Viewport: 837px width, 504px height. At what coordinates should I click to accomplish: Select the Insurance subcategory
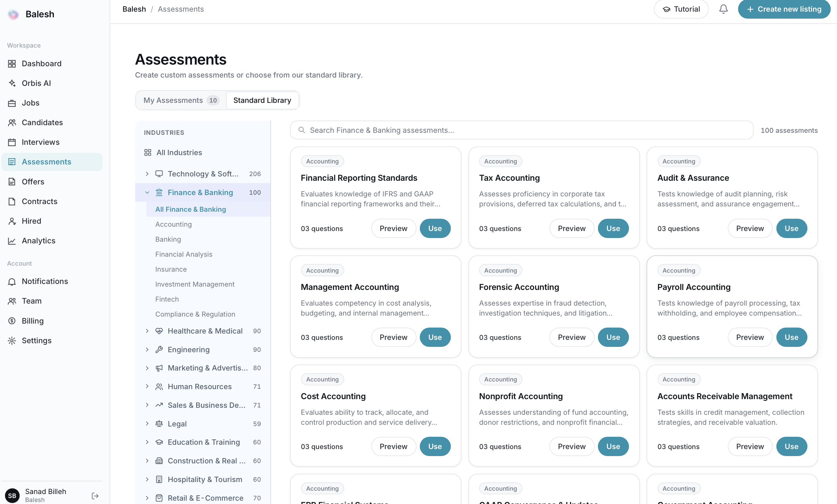click(171, 269)
